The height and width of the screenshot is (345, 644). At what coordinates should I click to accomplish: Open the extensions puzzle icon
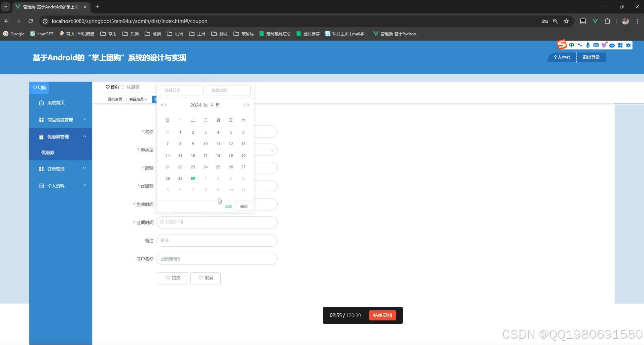point(607,21)
